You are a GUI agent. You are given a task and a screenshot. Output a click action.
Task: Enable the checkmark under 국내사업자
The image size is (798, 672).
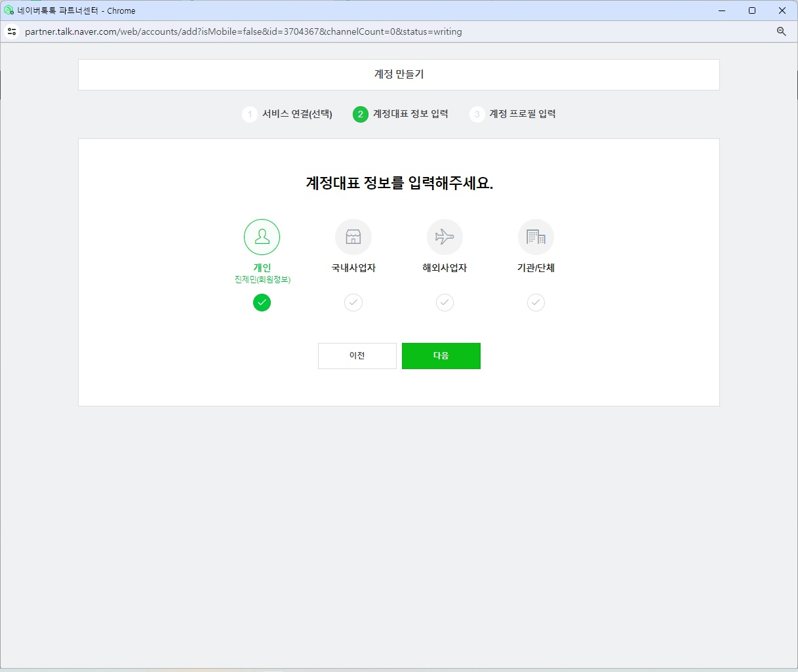pos(353,302)
